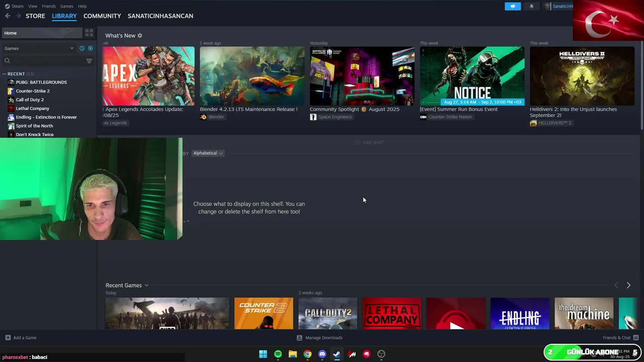The height and width of the screenshot is (362, 644).
Task: Collapse the RECENT category
Action: pyautogui.click(x=5, y=74)
